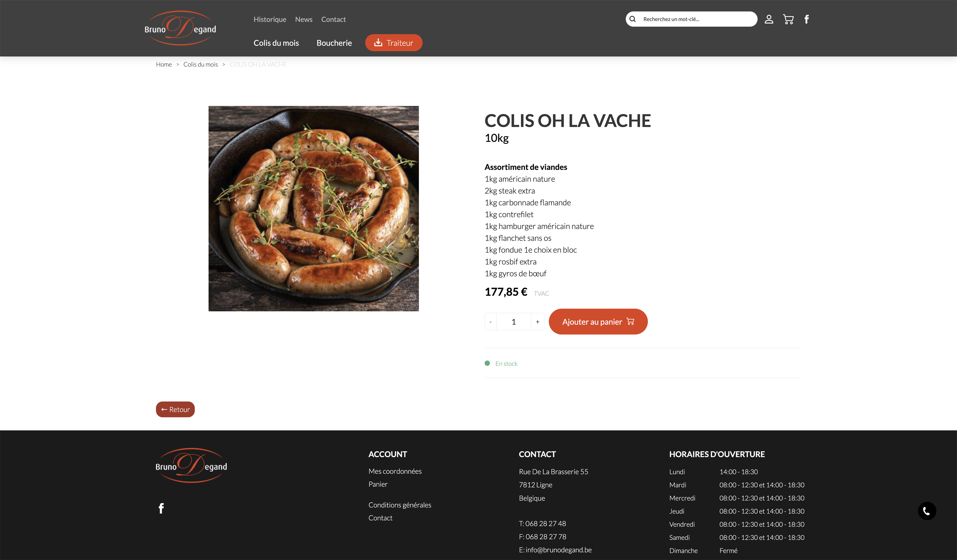Open the shopping cart icon in header
The image size is (957, 560).
click(x=788, y=19)
